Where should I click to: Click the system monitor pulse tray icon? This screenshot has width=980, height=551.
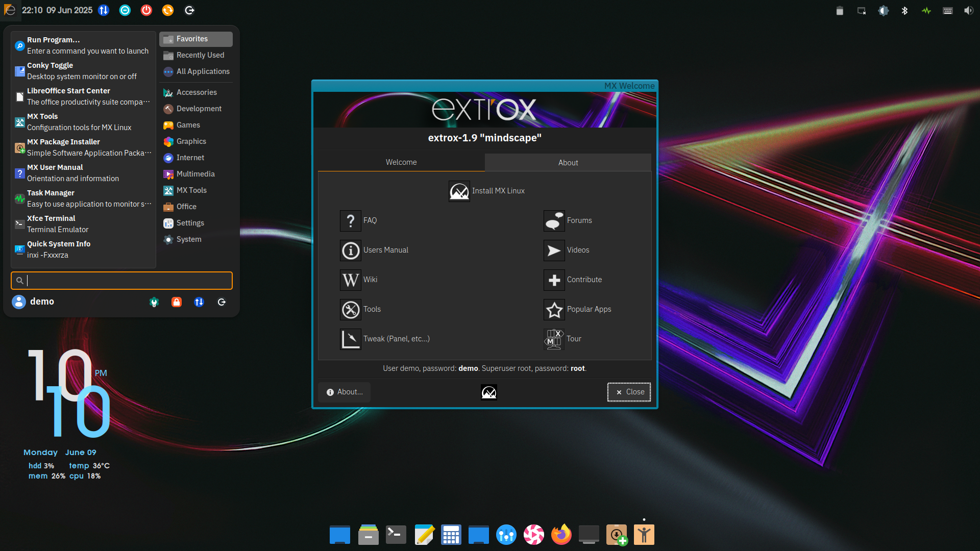point(926,10)
